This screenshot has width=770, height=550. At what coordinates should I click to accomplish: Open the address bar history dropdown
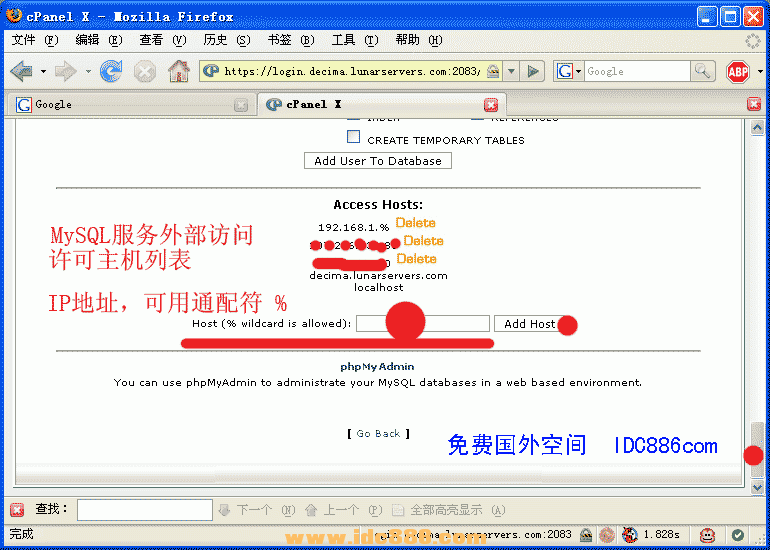pos(511,71)
